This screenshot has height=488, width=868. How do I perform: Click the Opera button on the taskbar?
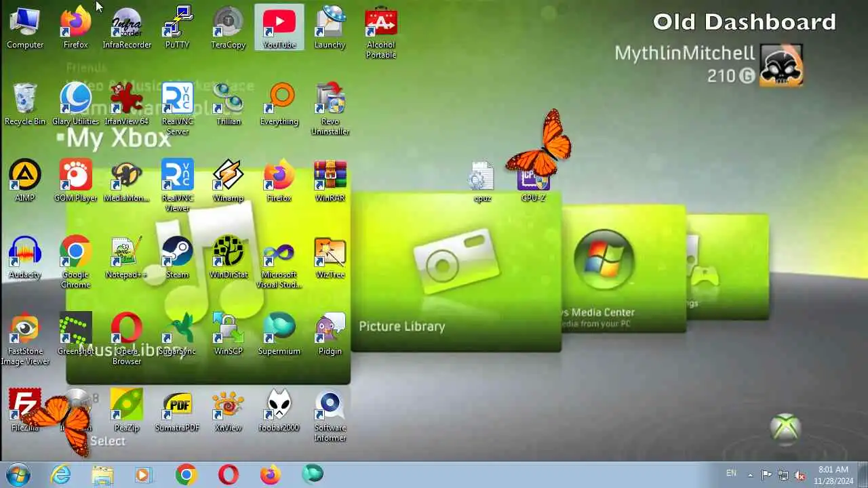click(229, 474)
